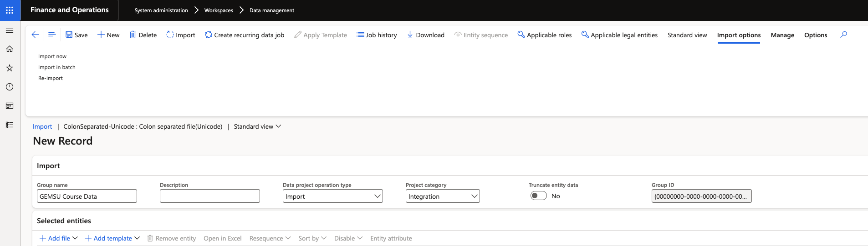The image size is (868, 246).
Task: Click the search magnifier in action pane
Action: [843, 35]
